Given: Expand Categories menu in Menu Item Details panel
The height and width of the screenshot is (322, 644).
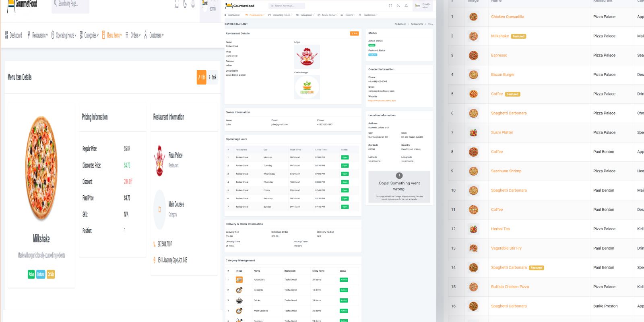Looking at the screenshot, I should click(89, 35).
